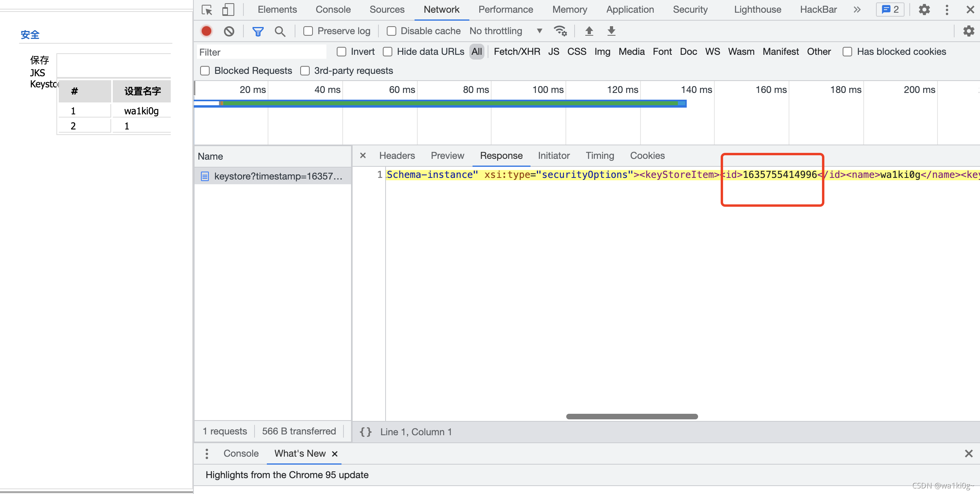
Task: Show more DevTools tabs chevron
Action: [x=857, y=10]
